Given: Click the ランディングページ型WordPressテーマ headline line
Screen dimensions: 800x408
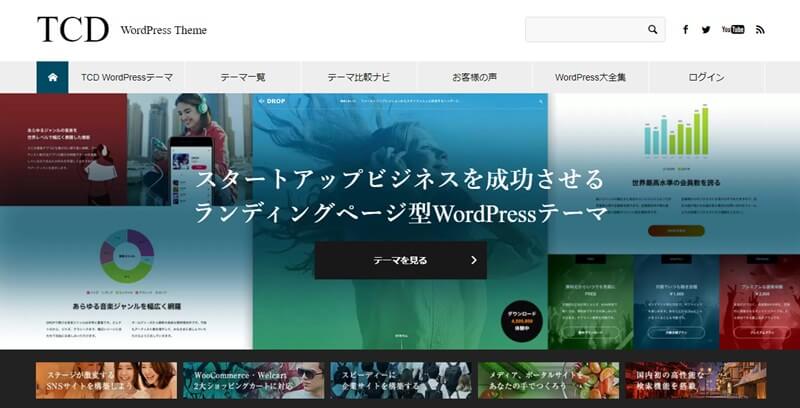Looking at the screenshot, I should pos(402,213).
